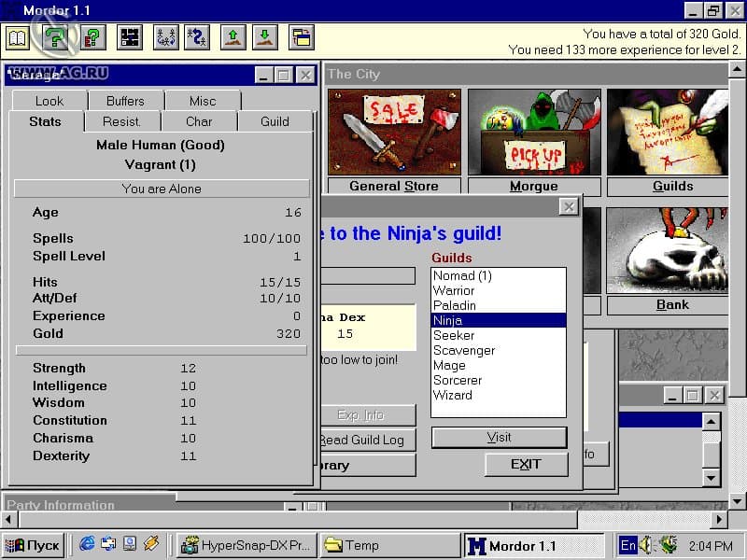747x560 pixels.
Task: Open the General Store picture
Action: click(394, 132)
